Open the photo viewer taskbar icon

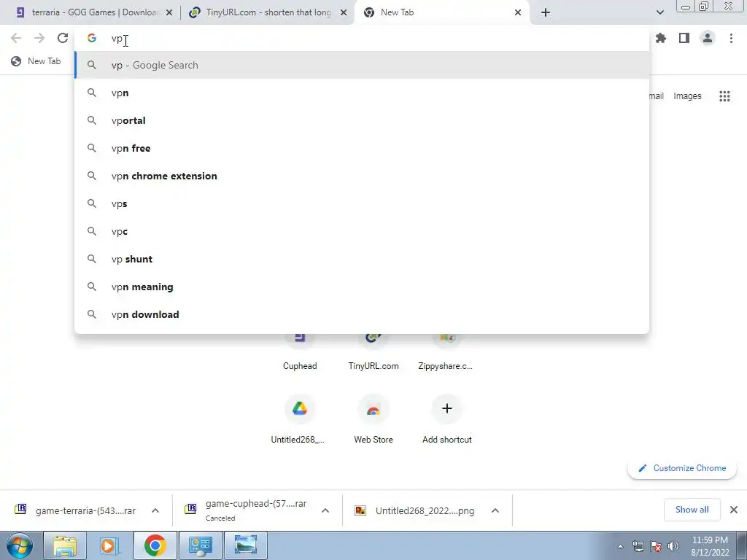(x=246, y=545)
